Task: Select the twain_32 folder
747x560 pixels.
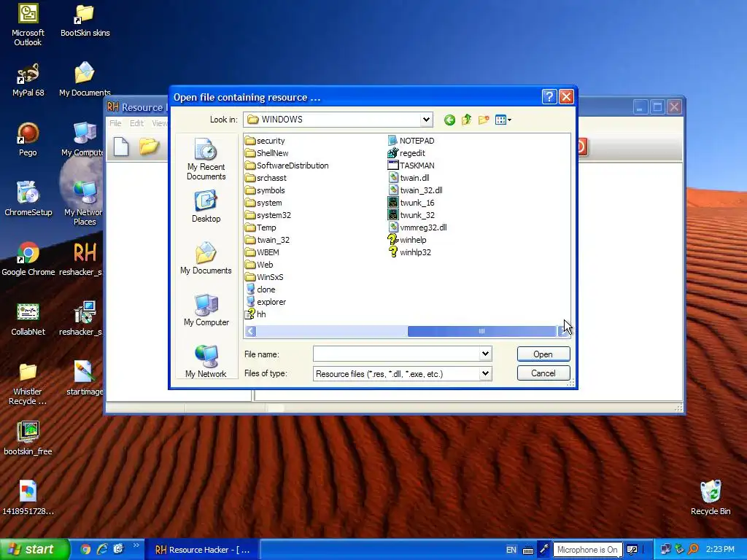Action: 267,240
